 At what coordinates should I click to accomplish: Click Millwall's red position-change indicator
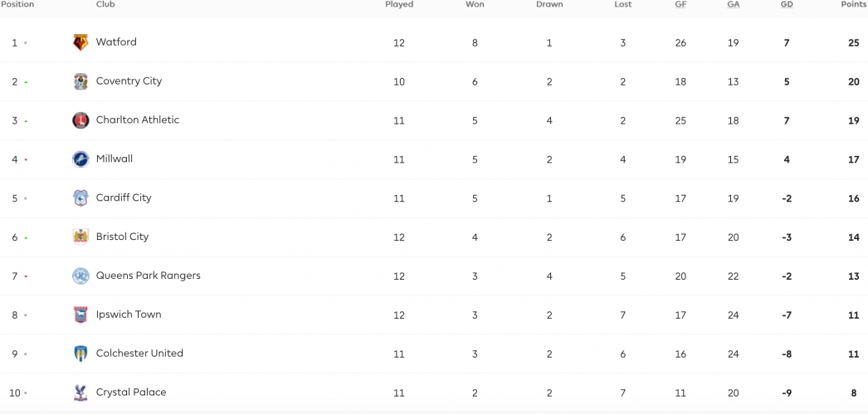coord(26,160)
